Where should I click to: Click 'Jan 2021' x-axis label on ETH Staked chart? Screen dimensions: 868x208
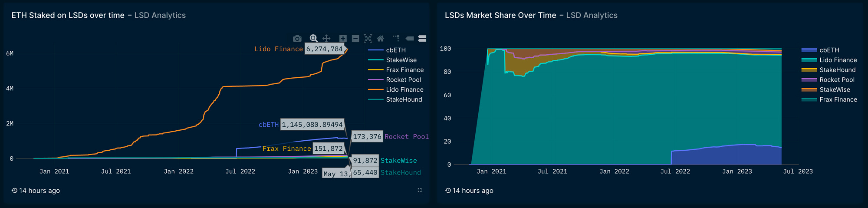pos(54,172)
